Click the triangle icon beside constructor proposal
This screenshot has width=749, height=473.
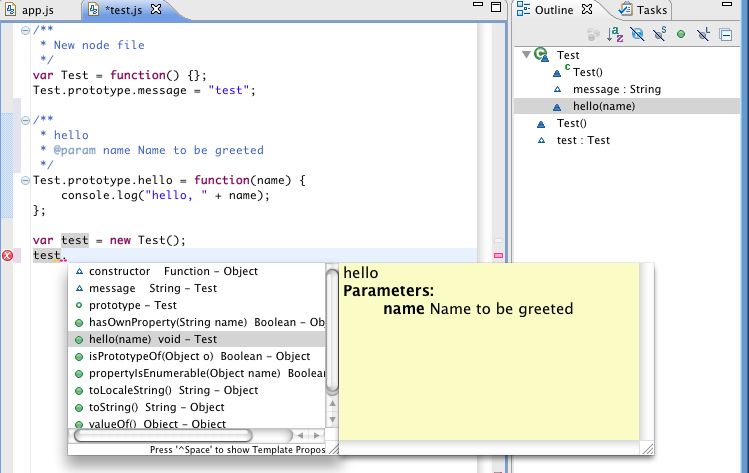[x=79, y=271]
